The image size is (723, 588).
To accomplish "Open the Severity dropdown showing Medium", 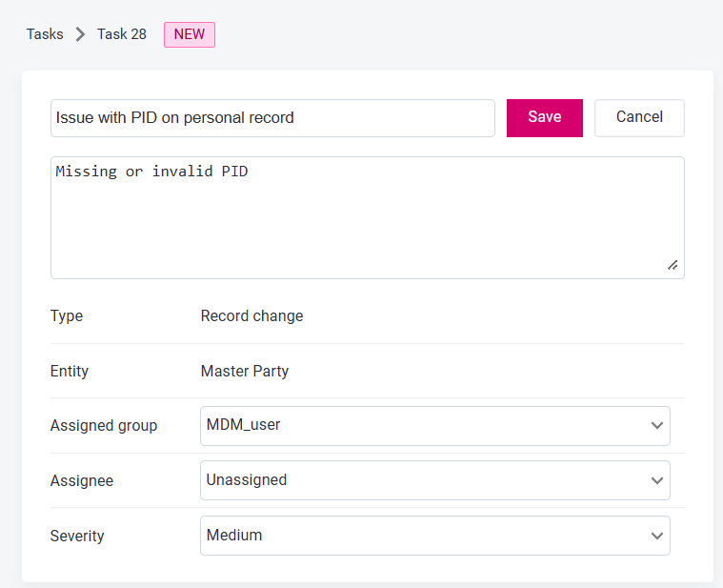I will [434, 536].
